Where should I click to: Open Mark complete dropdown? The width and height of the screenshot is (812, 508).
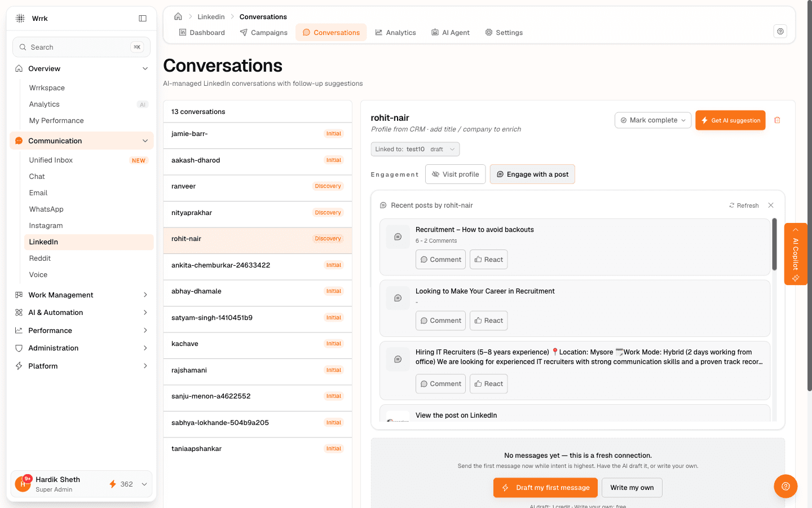pyautogui.click(x=653, y=120)
